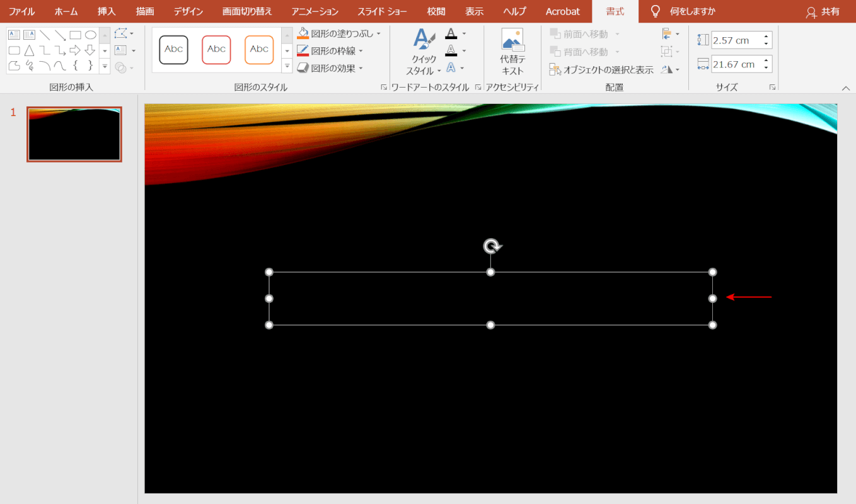Pick the curve shape

pos(60,66)
